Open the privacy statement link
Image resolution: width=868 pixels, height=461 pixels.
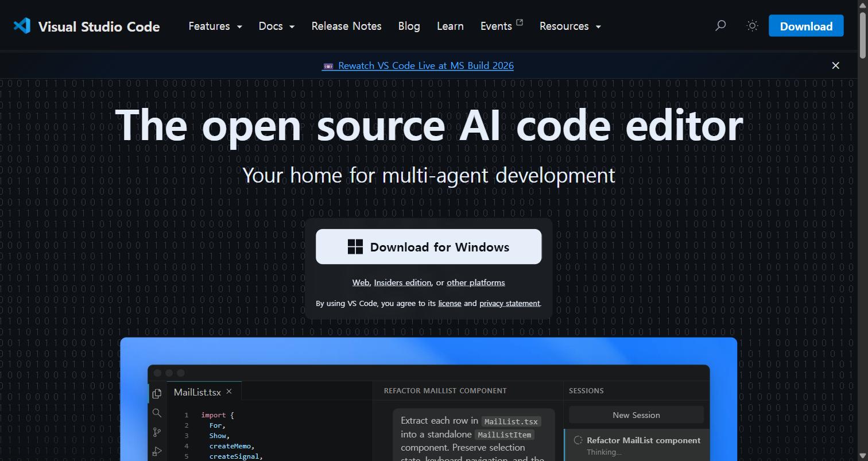tap(509, 303)
